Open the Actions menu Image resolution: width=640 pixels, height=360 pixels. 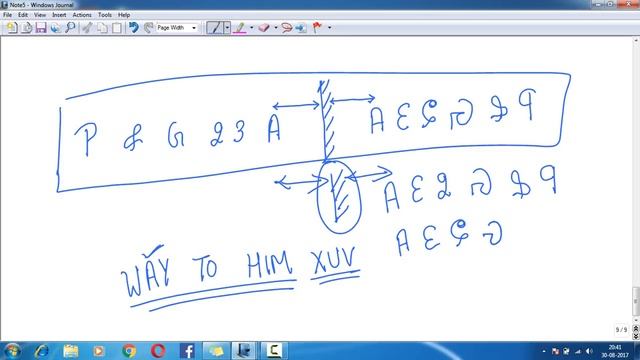pos(82,15)
